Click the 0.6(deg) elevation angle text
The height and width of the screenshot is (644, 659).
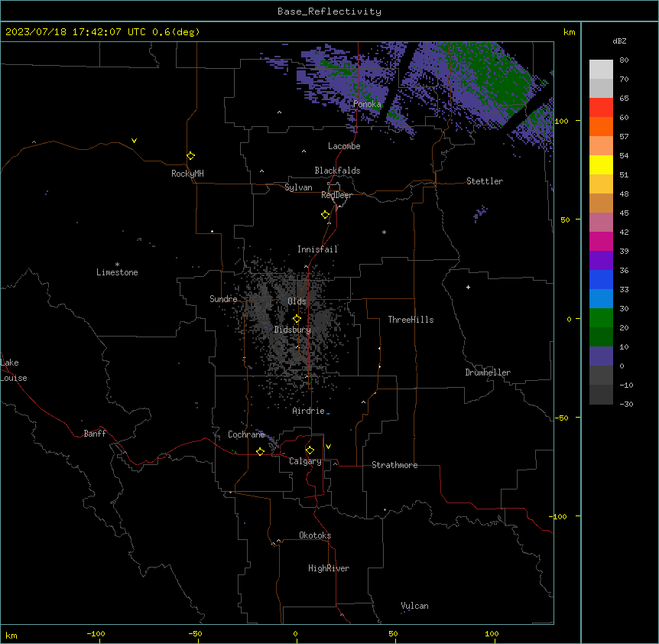tap(176, 32)
